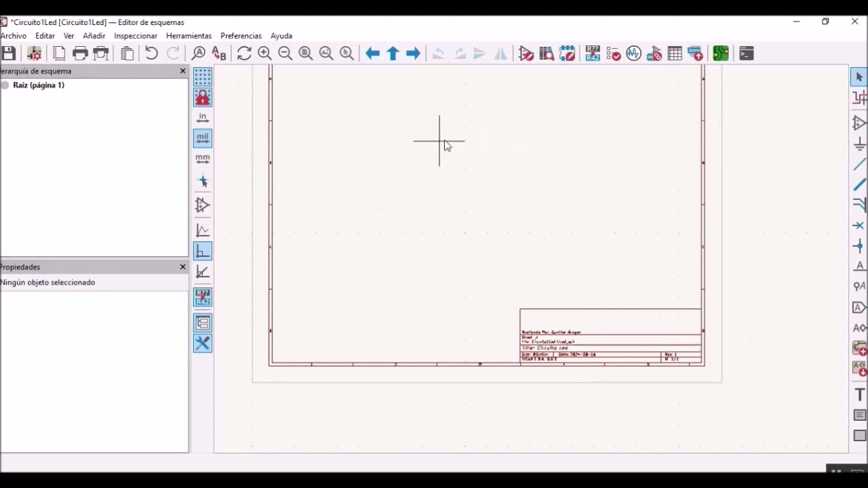Add a net label
This screenshot has width=868, height=488.
859,266
